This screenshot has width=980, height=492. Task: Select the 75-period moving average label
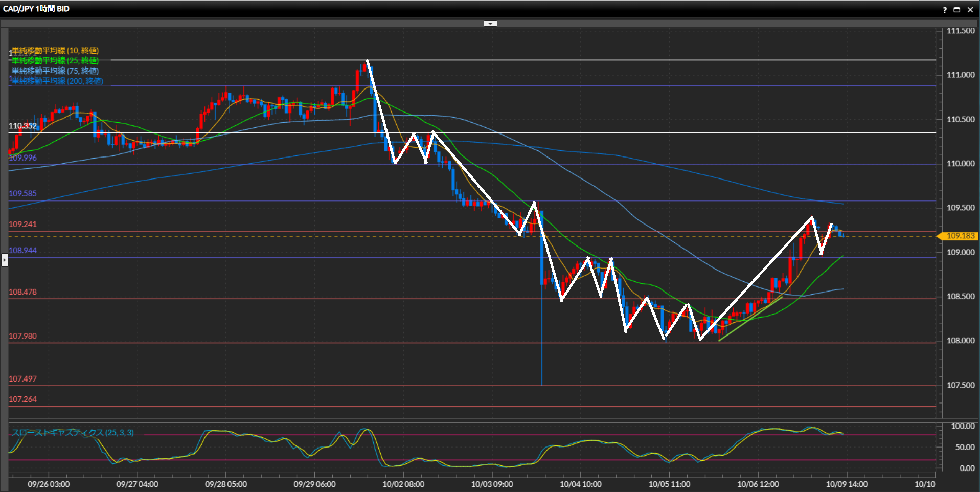[x=55, y=71]
